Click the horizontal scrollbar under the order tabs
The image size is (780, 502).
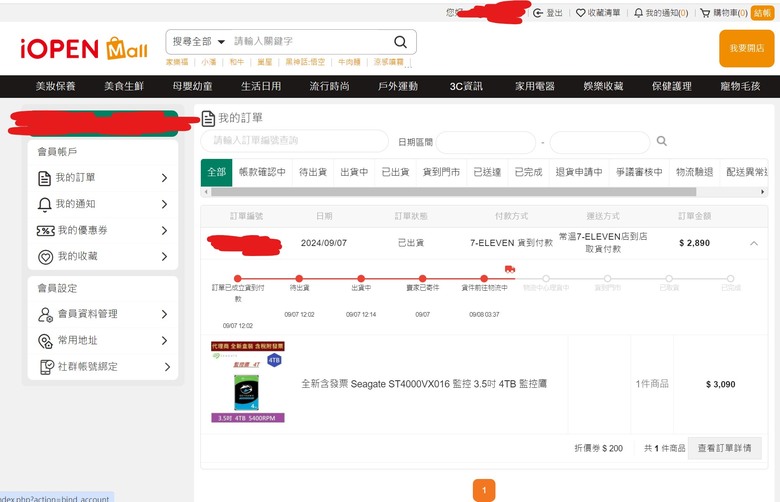(x=453, y=192)
